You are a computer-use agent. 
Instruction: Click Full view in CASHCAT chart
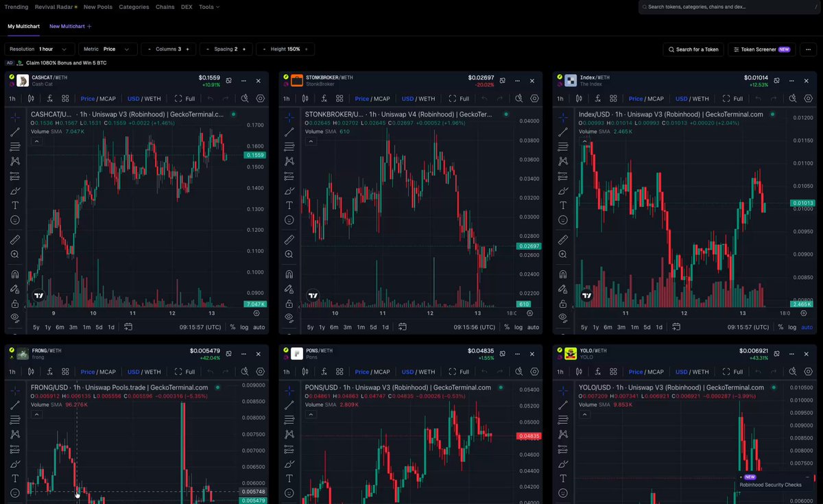point(185,99)
